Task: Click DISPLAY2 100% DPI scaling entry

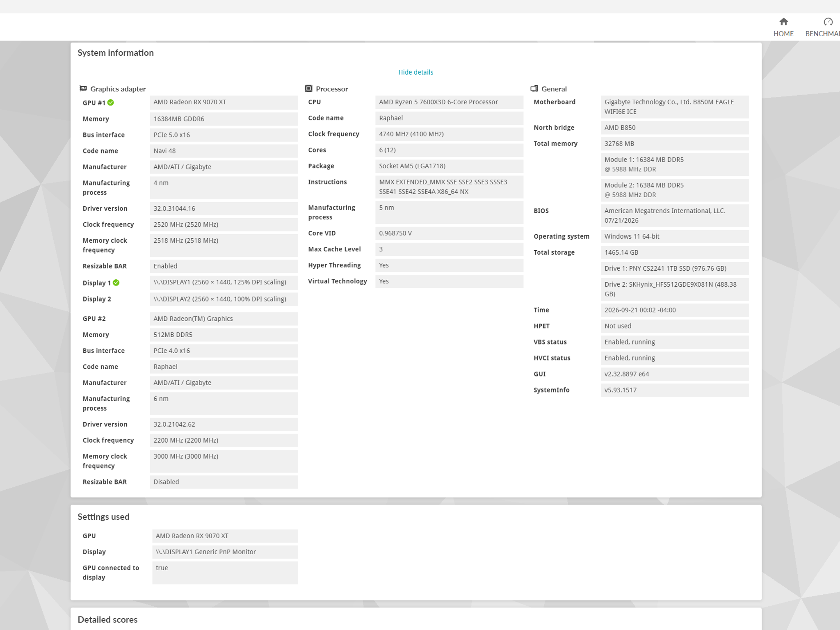Action: coord(224,299)
